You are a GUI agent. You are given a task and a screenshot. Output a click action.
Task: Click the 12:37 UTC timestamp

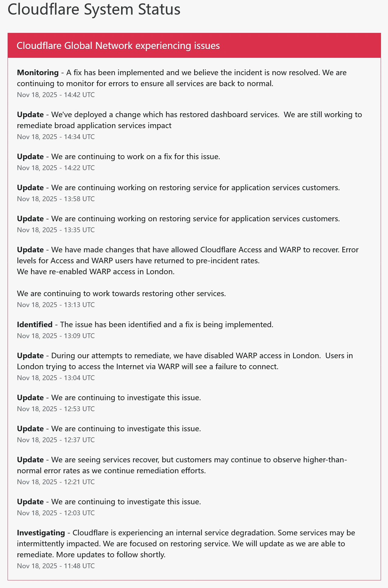point(56,440)
